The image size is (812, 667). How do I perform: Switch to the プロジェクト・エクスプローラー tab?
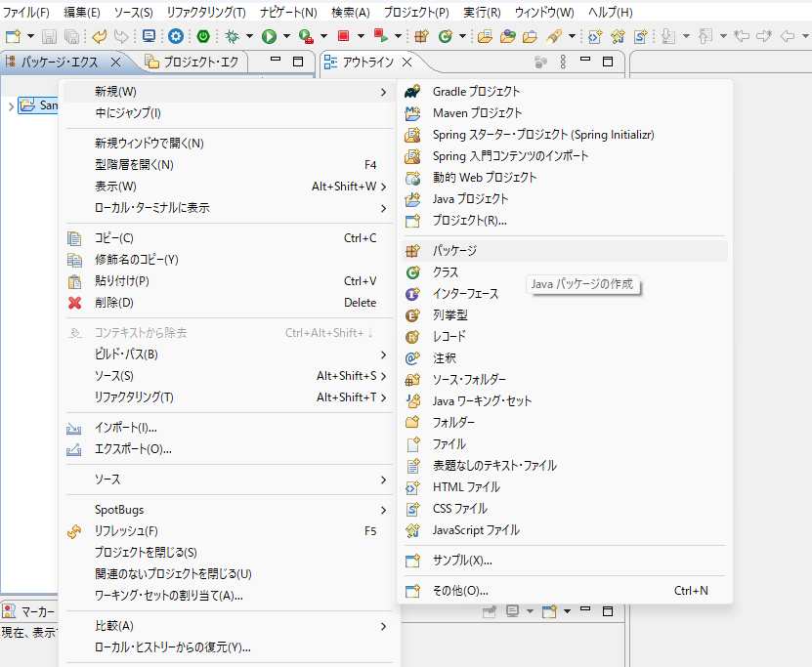point(195,62)
